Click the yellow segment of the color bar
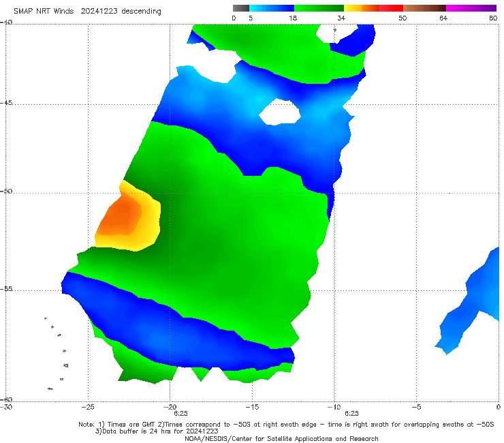Image resolution: width=504 pixels, height=443 pixels. 353,8
